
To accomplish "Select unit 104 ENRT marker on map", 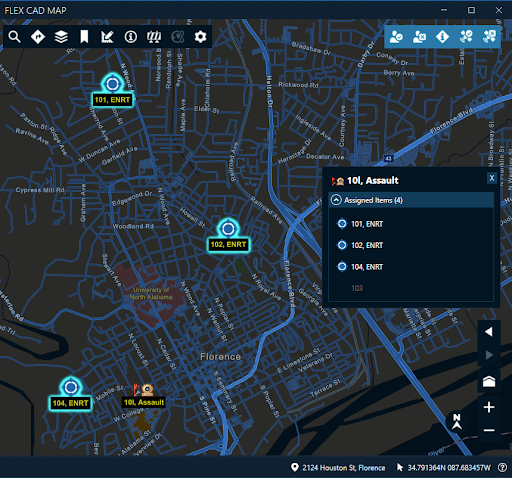I will pyautogui.click(x=71, y=387).
